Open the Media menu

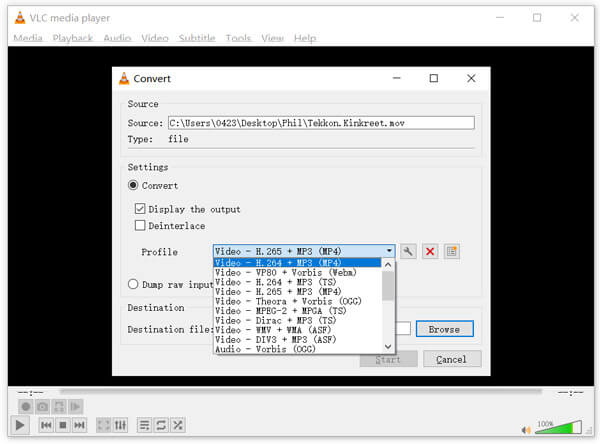[x=28, y=38]
